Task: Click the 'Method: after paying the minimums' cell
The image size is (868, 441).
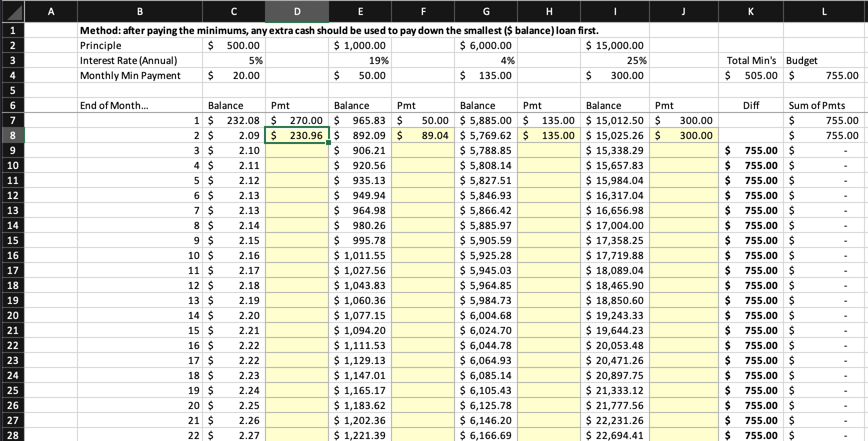Action: pos(339,30)
